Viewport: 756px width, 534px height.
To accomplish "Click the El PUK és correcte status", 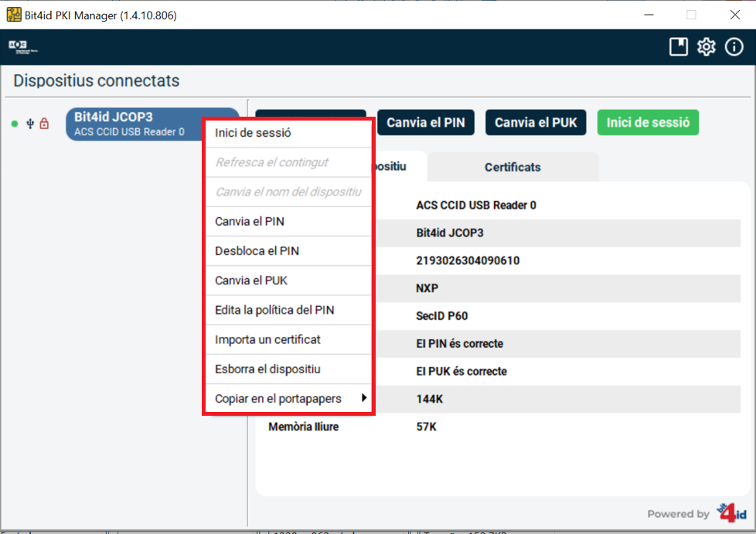I will point(461,372).
